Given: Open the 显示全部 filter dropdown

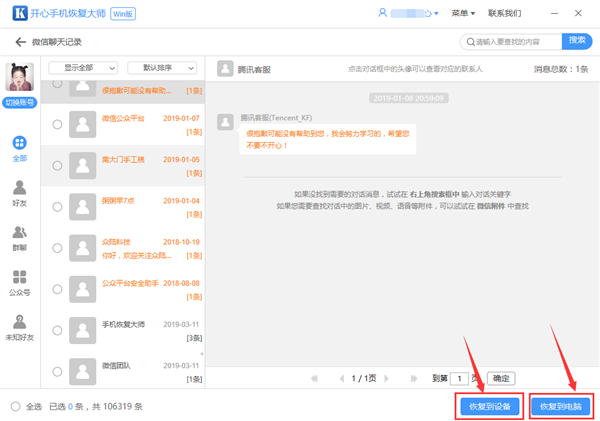Looking at the screenshot, I should click(83, 68).
